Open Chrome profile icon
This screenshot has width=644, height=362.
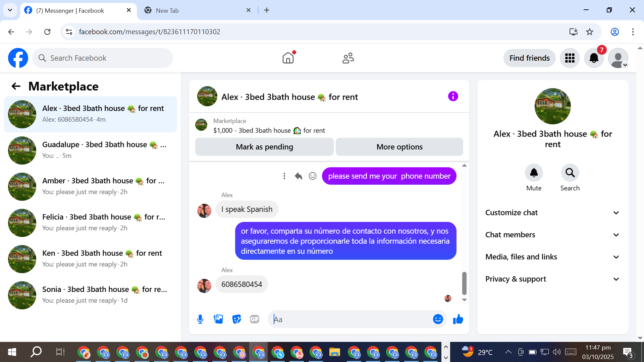click(614, 32)
